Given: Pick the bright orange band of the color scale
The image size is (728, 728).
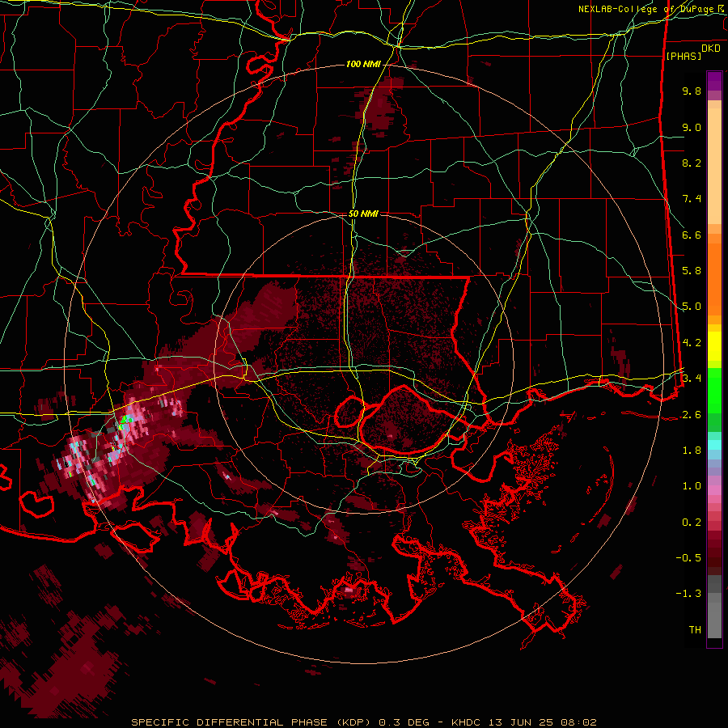Looking at the screenshot, I should click(x=714, y=280).
